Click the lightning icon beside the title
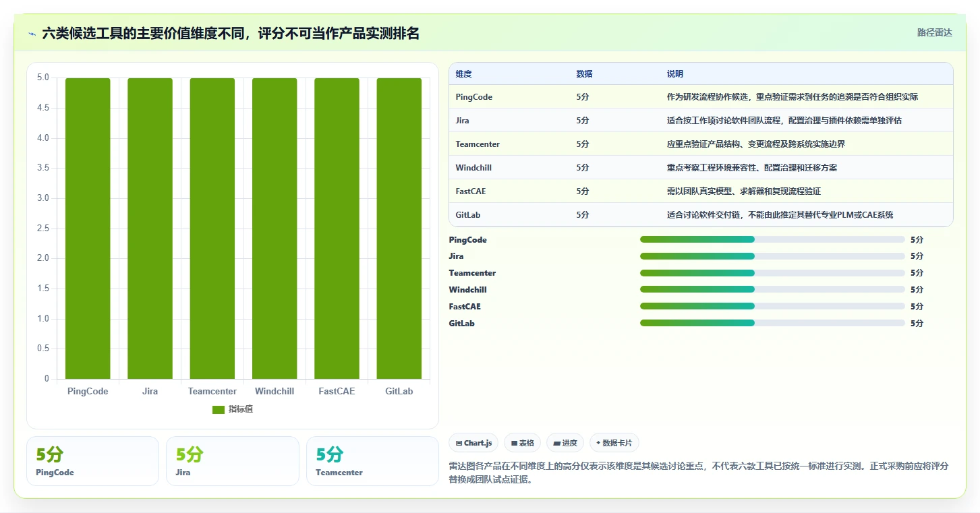This screenshot has height=513, width=980. (x=32, y=34)
